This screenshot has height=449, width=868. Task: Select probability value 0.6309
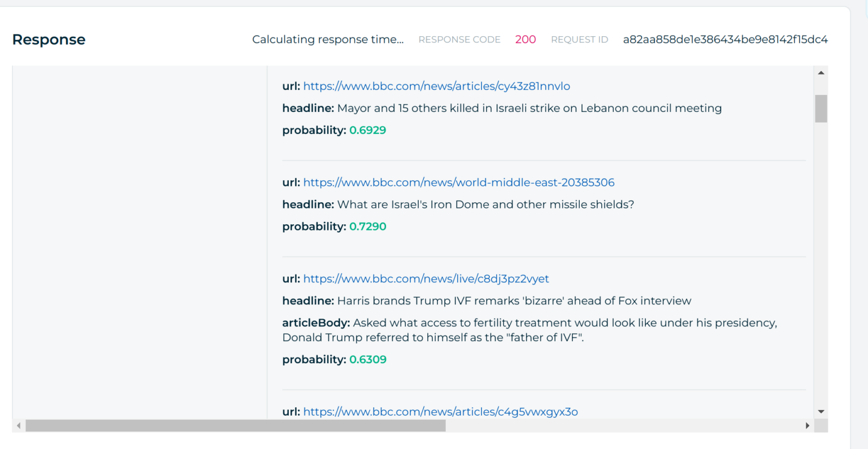[x=368, y=359]
